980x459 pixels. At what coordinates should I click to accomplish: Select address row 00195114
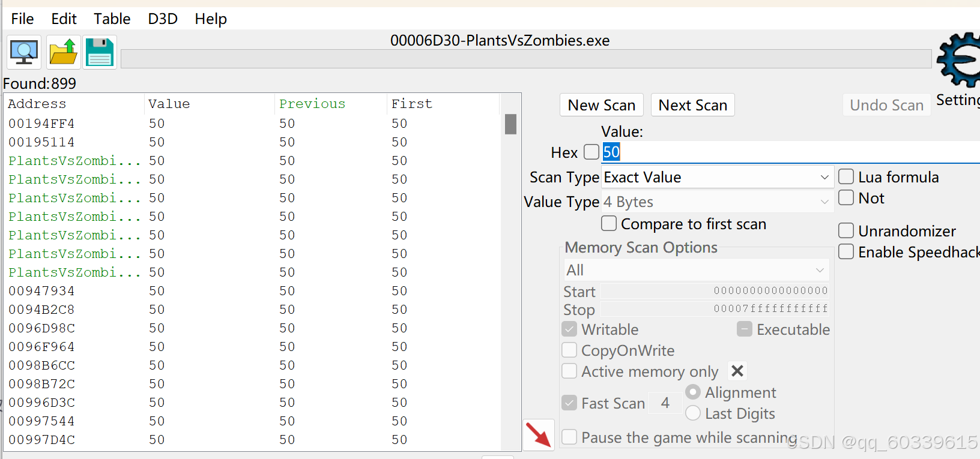[252, 142]
